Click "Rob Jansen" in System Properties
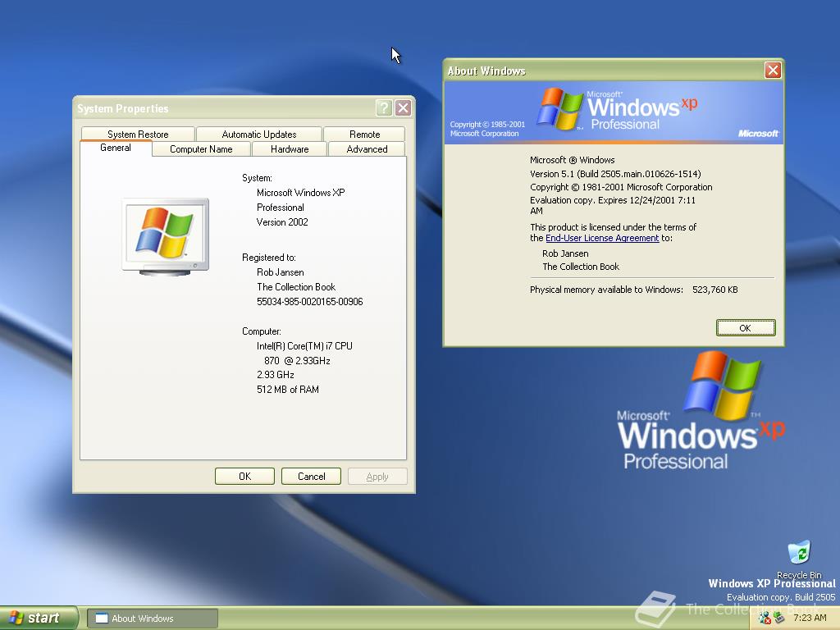 (281, 272)
